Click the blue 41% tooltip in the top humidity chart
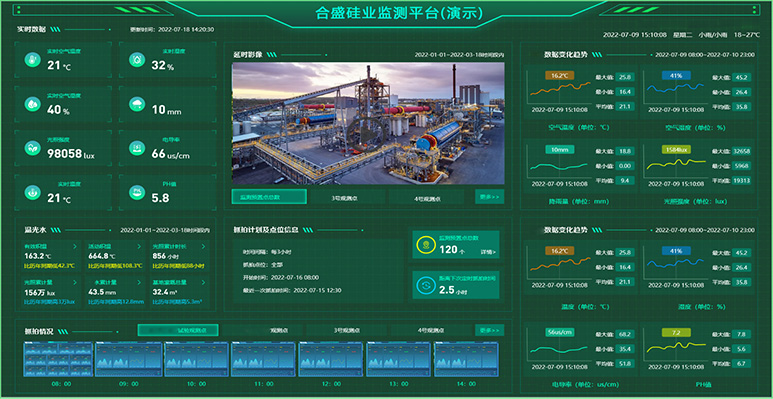This screenshot has width=773, height=399. pyautogui.click(x=675, y=75)
